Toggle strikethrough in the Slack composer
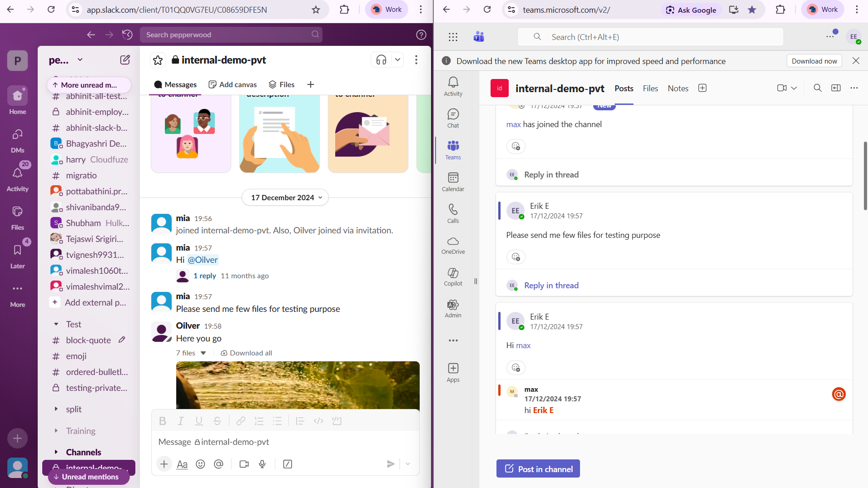Screen dimensions: 868x488 217,421
